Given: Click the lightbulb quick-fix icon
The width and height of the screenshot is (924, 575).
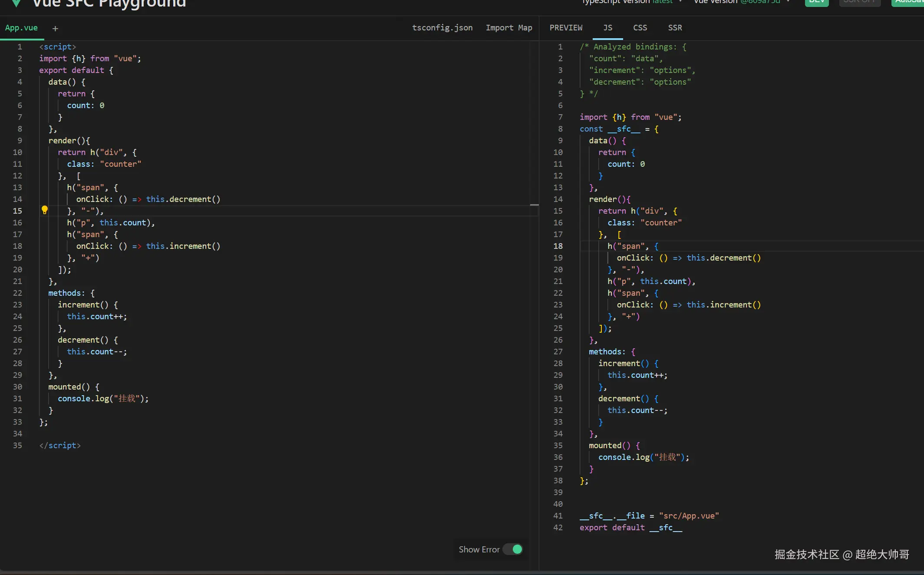Looking at the screenshot, I should click(44, 210).
